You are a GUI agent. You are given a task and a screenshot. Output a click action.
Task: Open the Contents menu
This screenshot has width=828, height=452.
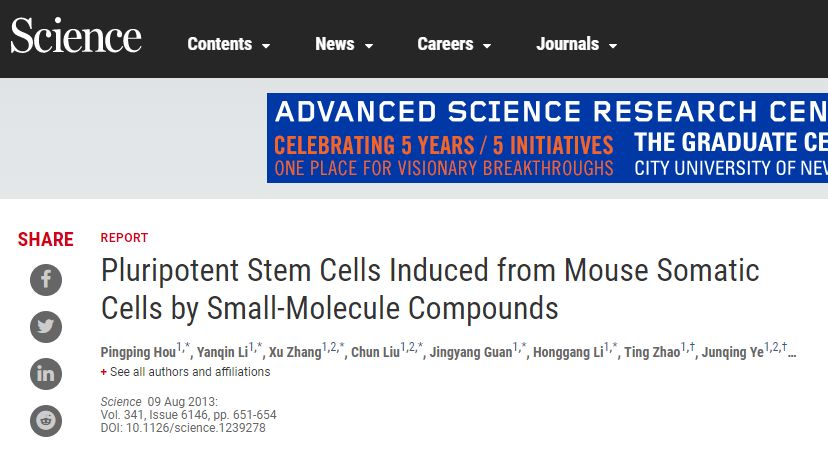[219, 44]
